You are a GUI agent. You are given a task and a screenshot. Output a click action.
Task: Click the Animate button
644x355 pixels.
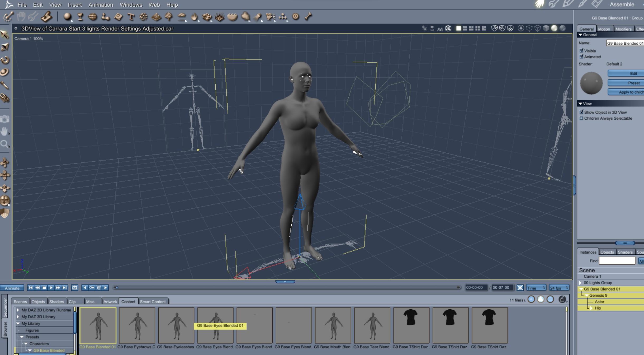[x=12, y=288]
